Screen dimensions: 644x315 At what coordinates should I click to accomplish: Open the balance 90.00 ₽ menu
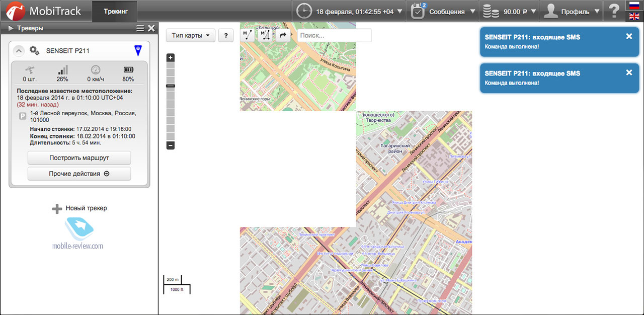pos(509,11)
